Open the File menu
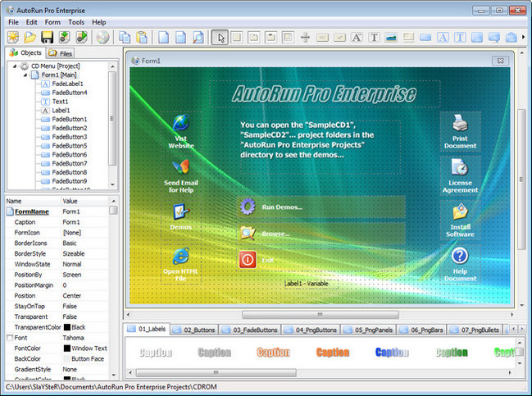The height and width of the screenshot is (396, 532). [14, 22]
